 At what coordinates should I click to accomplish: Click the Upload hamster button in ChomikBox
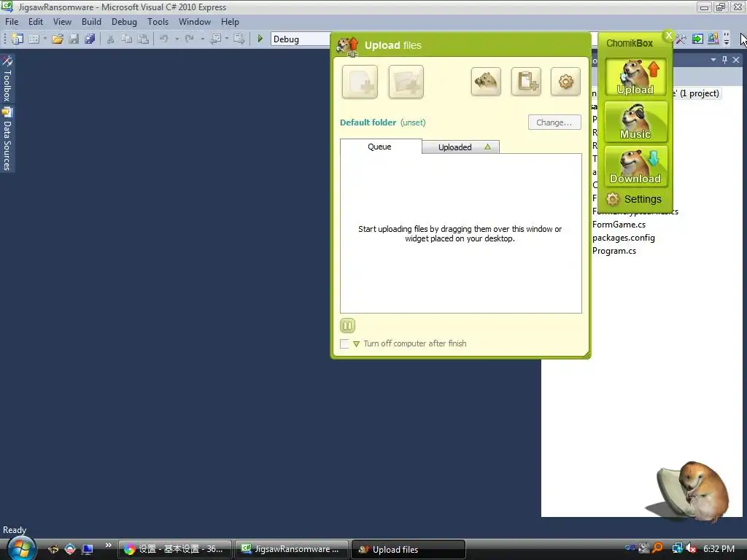click(x=635, y=77)
